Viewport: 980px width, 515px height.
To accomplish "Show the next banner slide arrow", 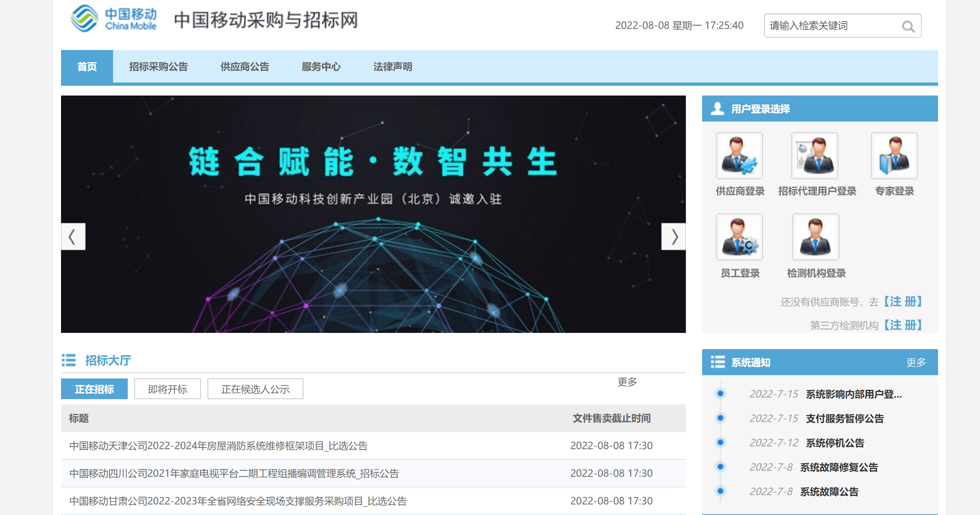I will 674,237.
